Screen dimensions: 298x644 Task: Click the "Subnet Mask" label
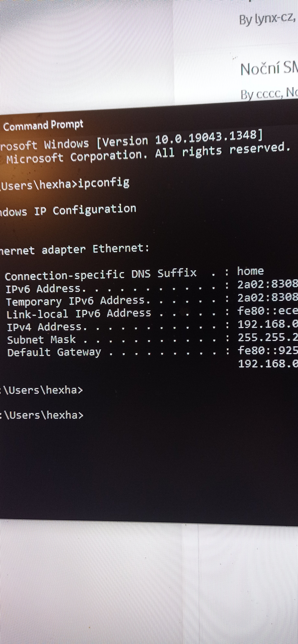point(42,340)
